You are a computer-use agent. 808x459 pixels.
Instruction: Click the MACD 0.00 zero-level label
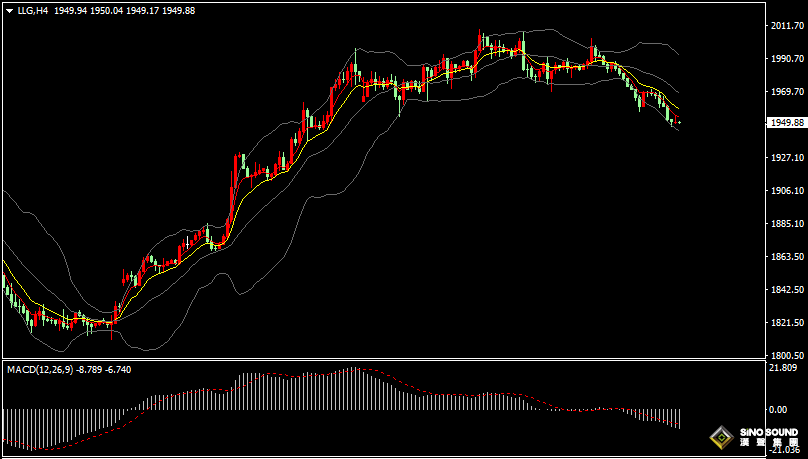tap(777, 409)
